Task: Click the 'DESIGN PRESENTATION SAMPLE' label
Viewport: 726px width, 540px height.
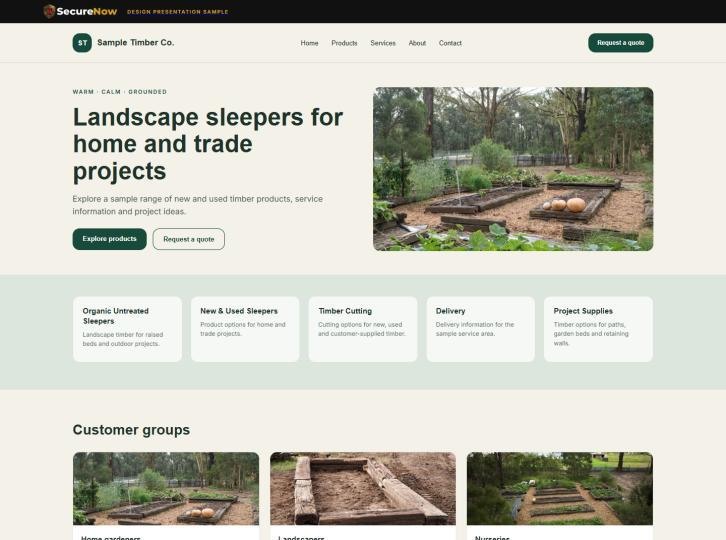Action: [177, 12]
